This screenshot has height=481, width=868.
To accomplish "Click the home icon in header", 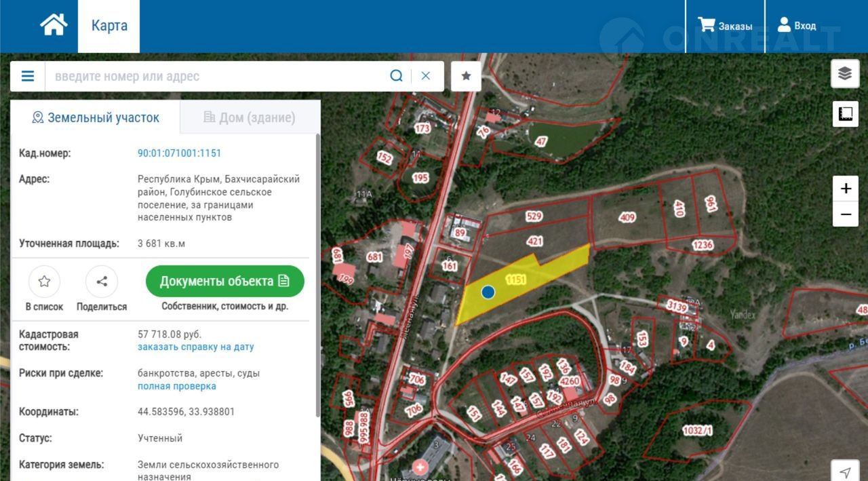I will coord(54,25).
